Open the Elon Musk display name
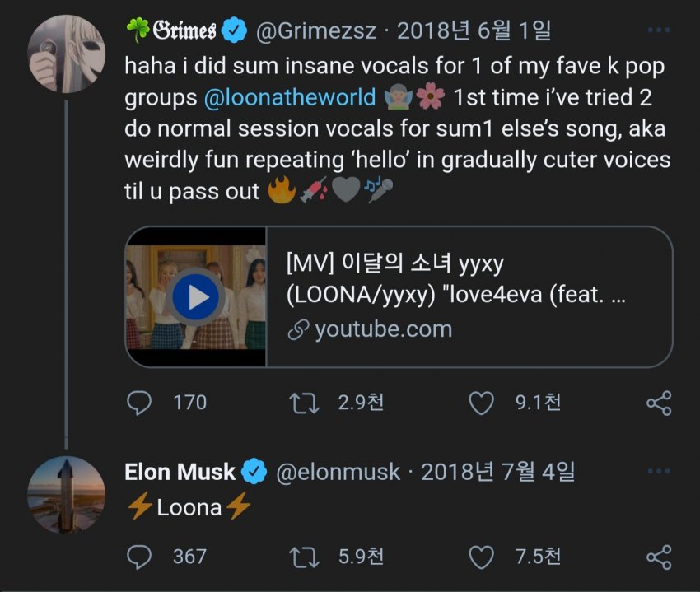 [x=180, y=472]
